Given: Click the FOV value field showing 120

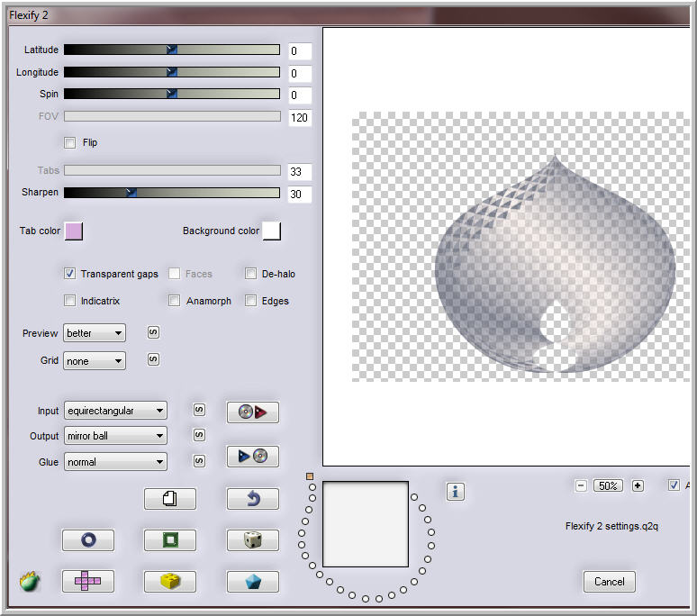Looking at the screenshot, I should coord(300,118).
